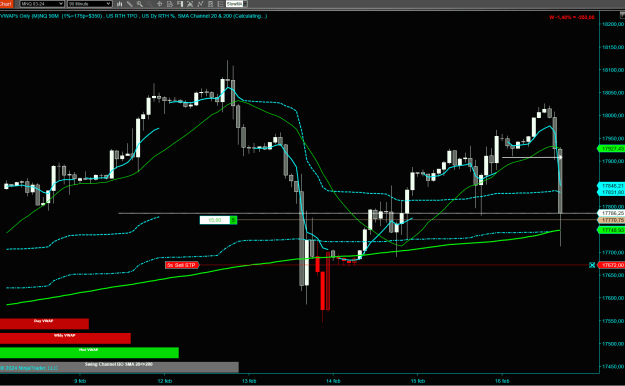The width and height of the screenshot is (625, 386).
Task: Click the toolbar icon right of Chart Trader
Action: click(x=190, y=4)
